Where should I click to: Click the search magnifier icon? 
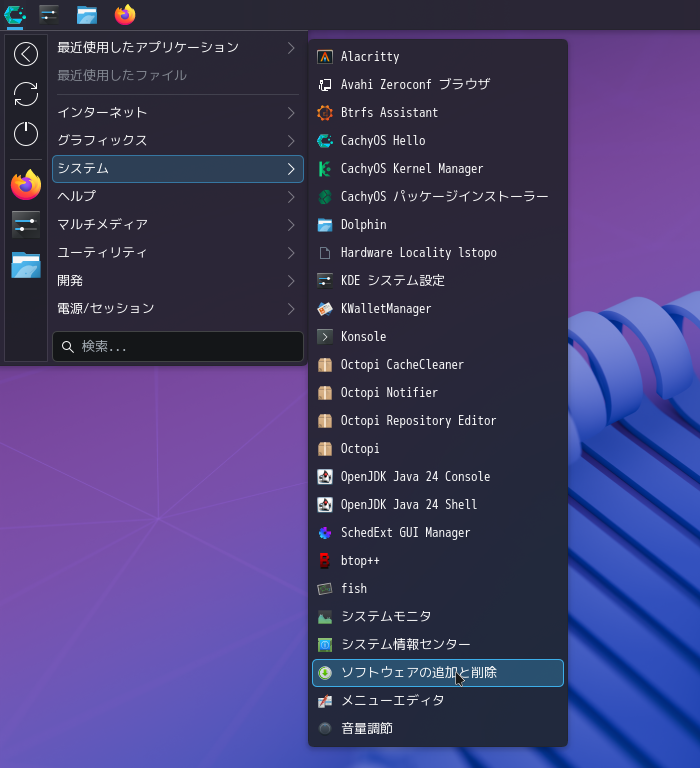pos(68,347)
